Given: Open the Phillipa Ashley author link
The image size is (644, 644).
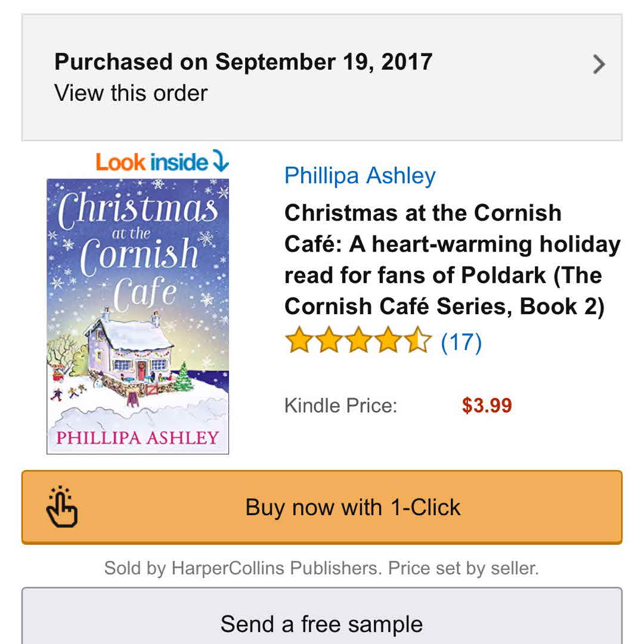Looking at the screenshot, I should click(x=360, y=176).
